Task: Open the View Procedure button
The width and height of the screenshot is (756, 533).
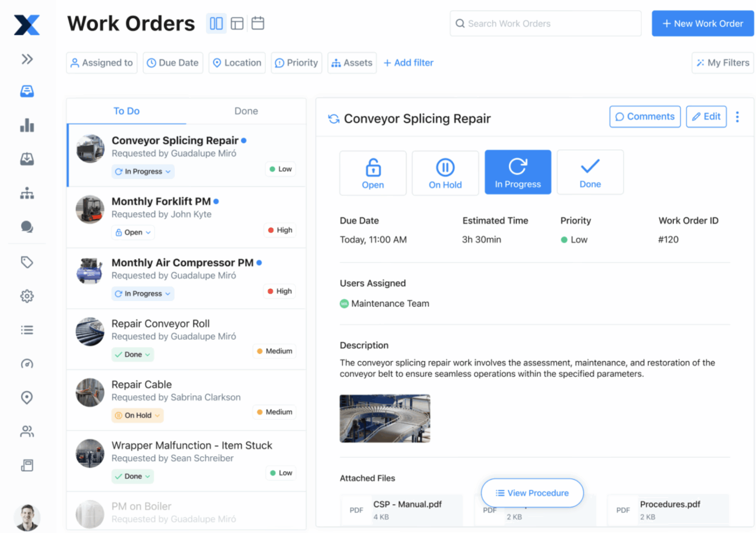Action: (x=532, y=493)
